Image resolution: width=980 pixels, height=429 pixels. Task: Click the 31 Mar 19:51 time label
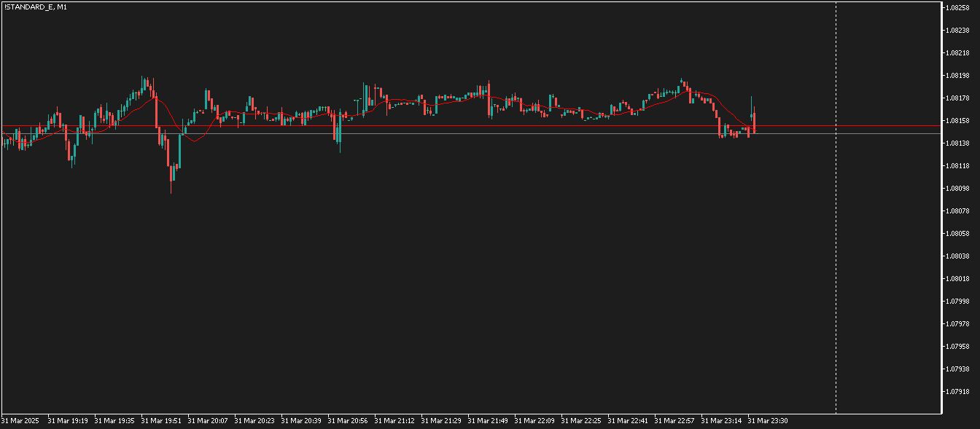coord(161,420)
